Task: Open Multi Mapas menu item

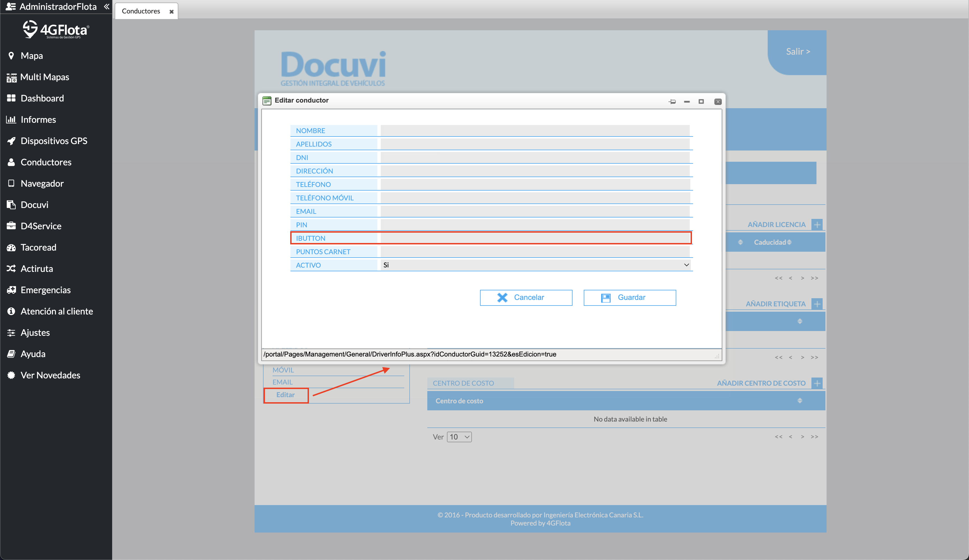Action: pyautogui.click(x=45, y=77)
